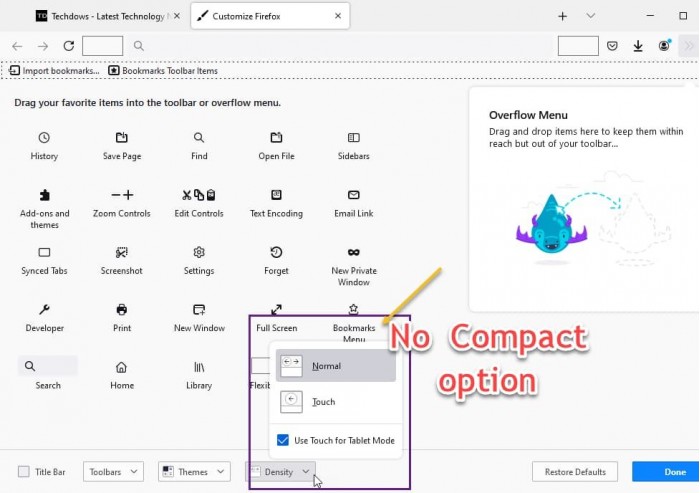Image resolution: width=700 pixels, height=493 pixels.
Task: Click the Library books icon
Action: [199, 367]
